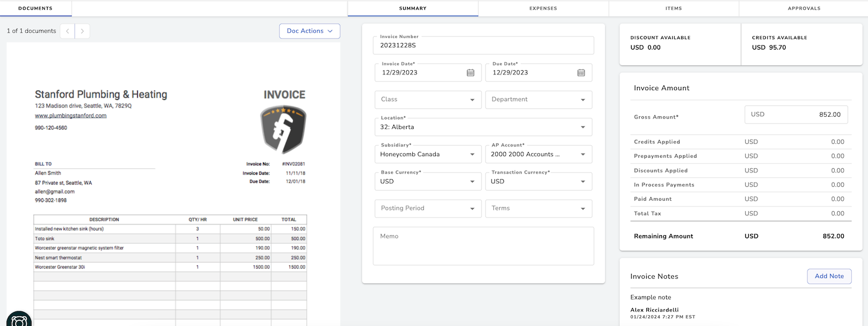The height and width of the screenshot is (326, 868).
Task: Click the 1500.00 total cell
Action: point(297,267)
